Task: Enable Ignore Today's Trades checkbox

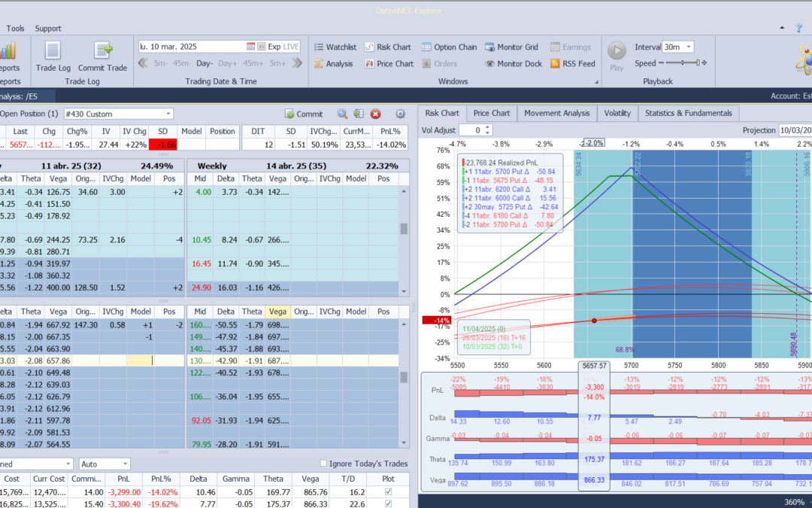Action: click(323, 464)
